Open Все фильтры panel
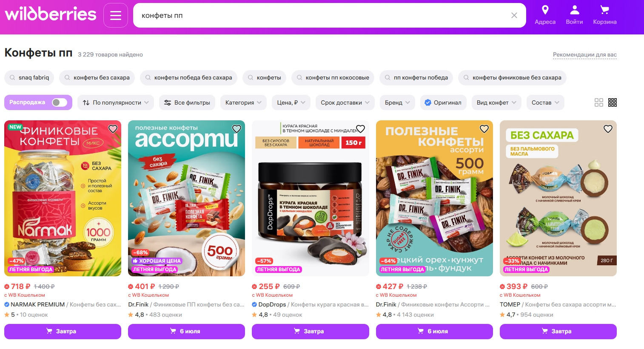644x349 pixels. [x=187, y=102]
